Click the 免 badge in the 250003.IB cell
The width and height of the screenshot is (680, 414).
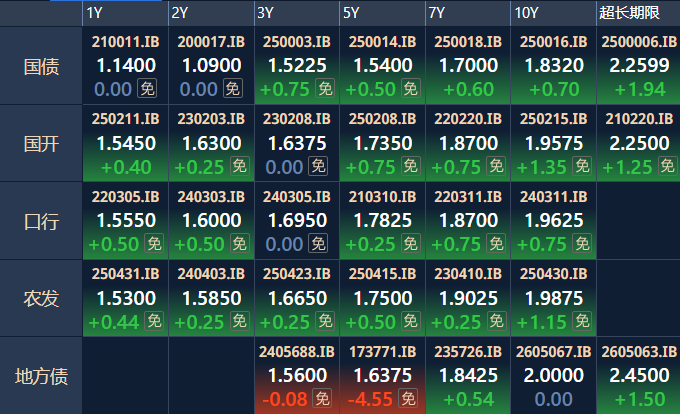tap(325, 89)
